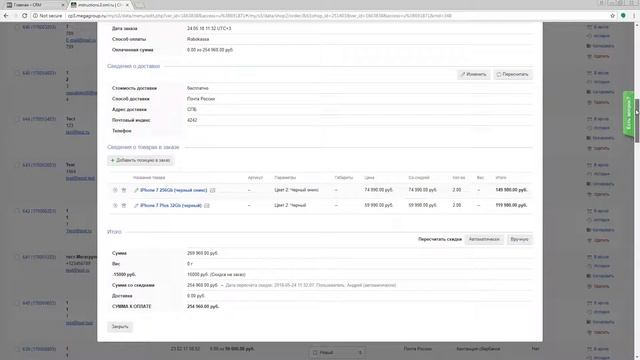Tick the checkbox beside order 644
This screenshot has width=640, height=360.
17,119
